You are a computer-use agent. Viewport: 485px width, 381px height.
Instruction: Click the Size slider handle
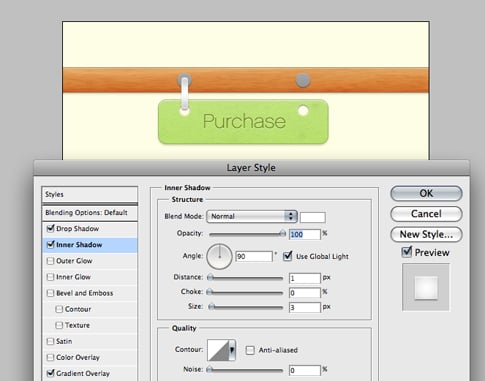(x=211, y=307)
